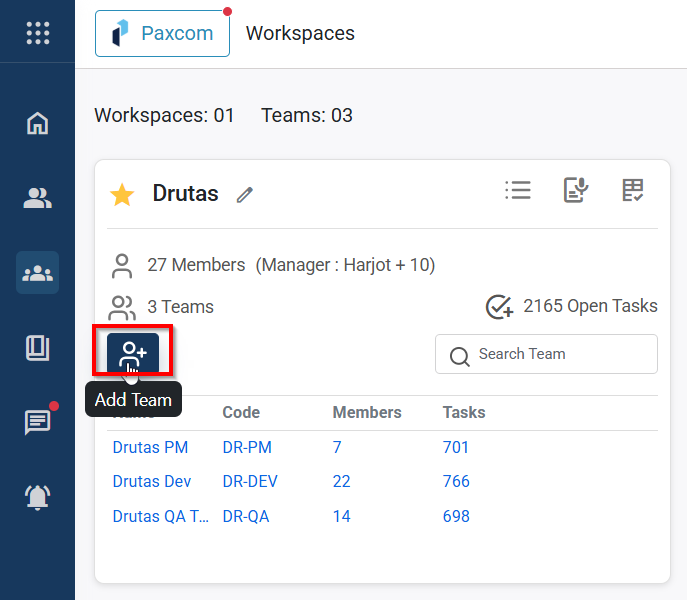Click the 698 tasks count for Drutas QA

[456, 516]
